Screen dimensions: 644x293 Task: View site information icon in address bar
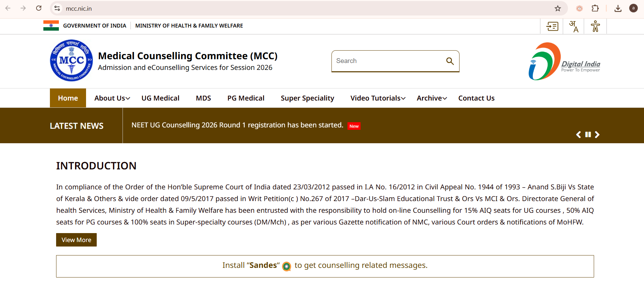coord(57,8)
